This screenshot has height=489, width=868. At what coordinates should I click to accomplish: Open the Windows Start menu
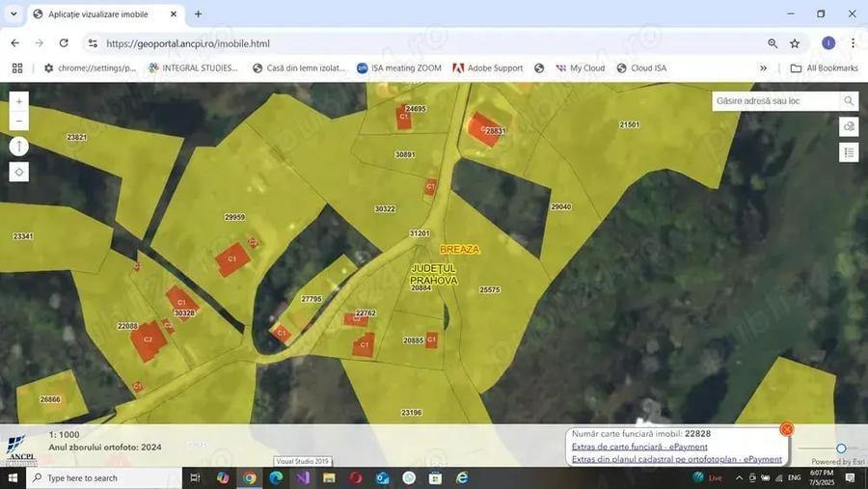click(13, 477)
